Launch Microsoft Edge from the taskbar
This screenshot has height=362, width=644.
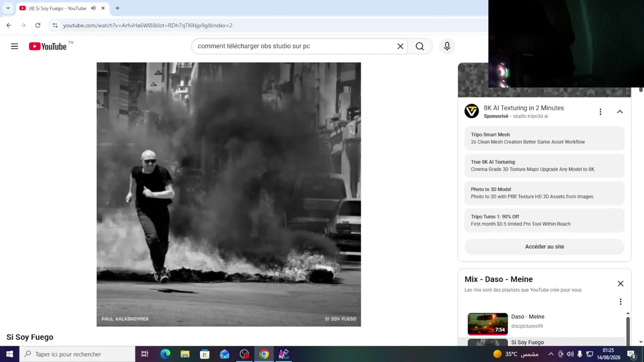[165, 354]
